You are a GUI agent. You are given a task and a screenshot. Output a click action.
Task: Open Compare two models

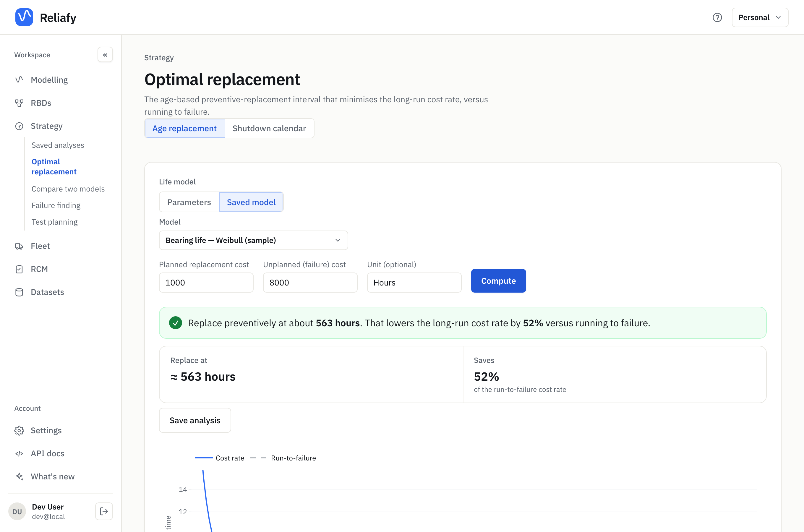[68, 189]
